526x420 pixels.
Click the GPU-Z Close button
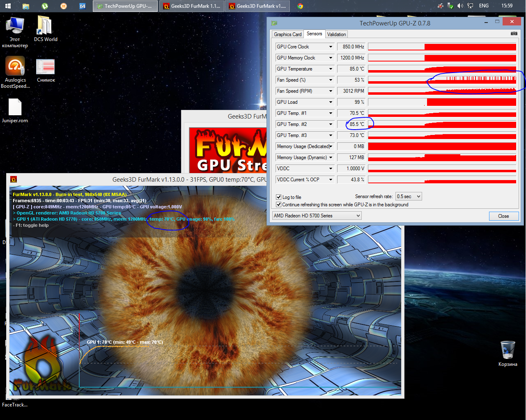tap(503, 216)
